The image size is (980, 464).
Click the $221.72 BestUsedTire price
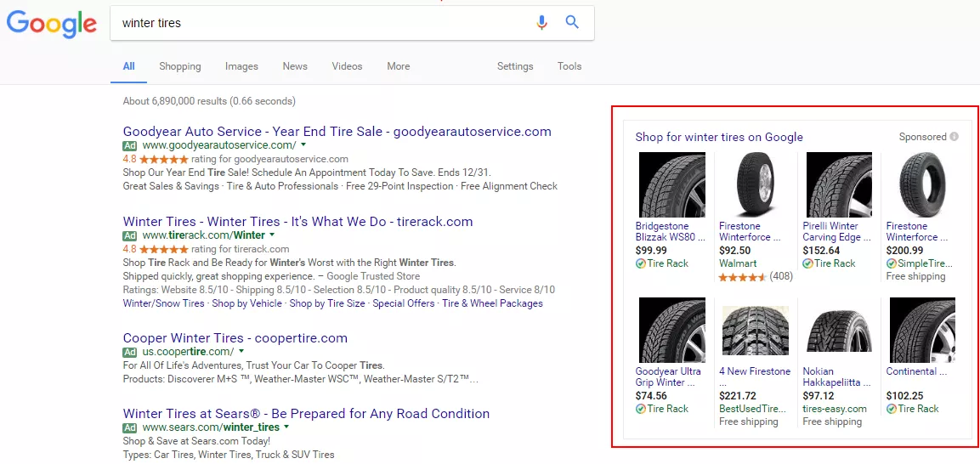tap(738, 396)
